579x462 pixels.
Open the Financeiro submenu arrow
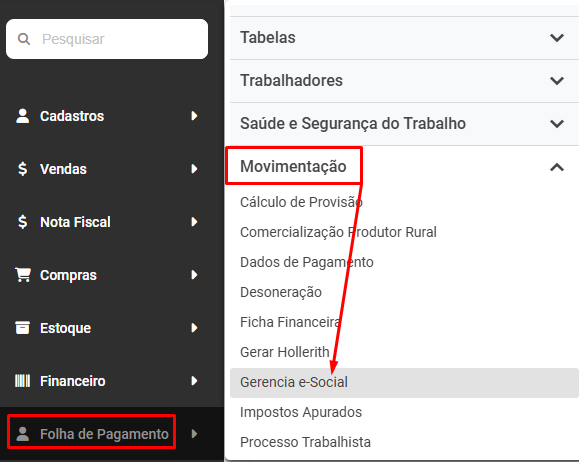click(x=194, y=381)
